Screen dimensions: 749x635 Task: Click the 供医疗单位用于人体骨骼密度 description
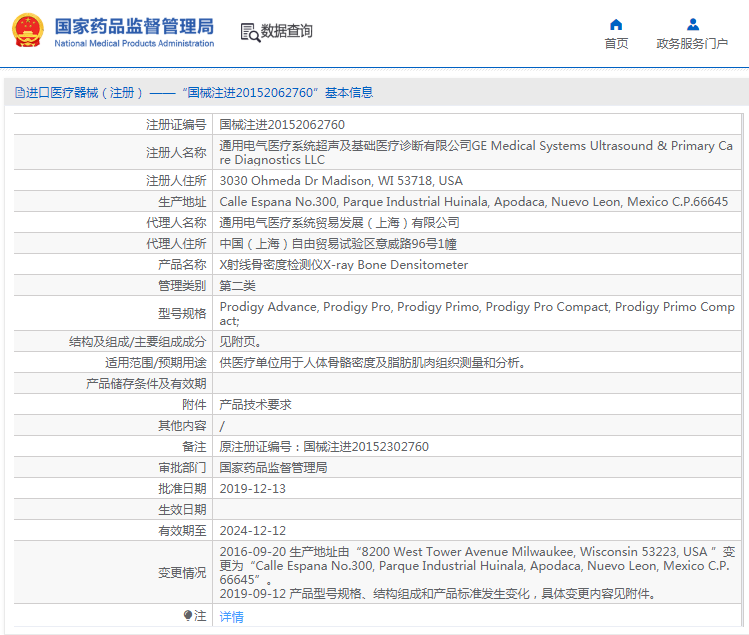[373, 363]
